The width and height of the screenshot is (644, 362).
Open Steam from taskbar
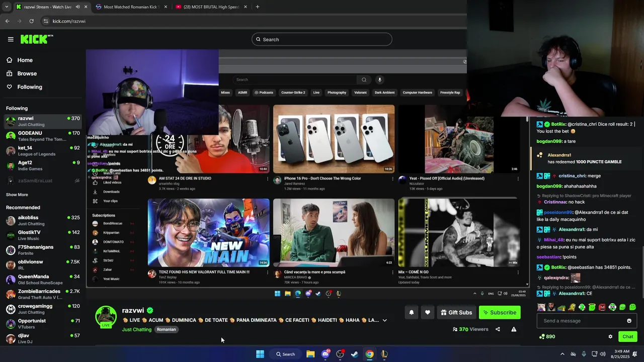(355, 354)
